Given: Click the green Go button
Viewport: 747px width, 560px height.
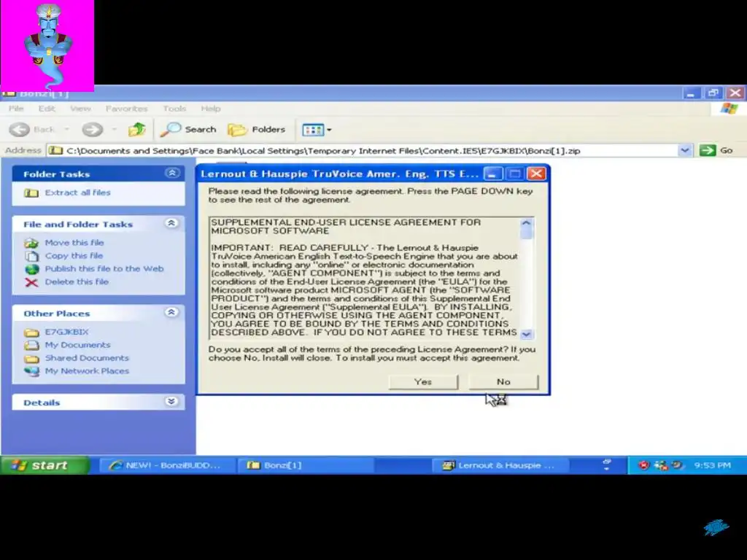Looking at the screenshot, I should (x=716, y=150).
